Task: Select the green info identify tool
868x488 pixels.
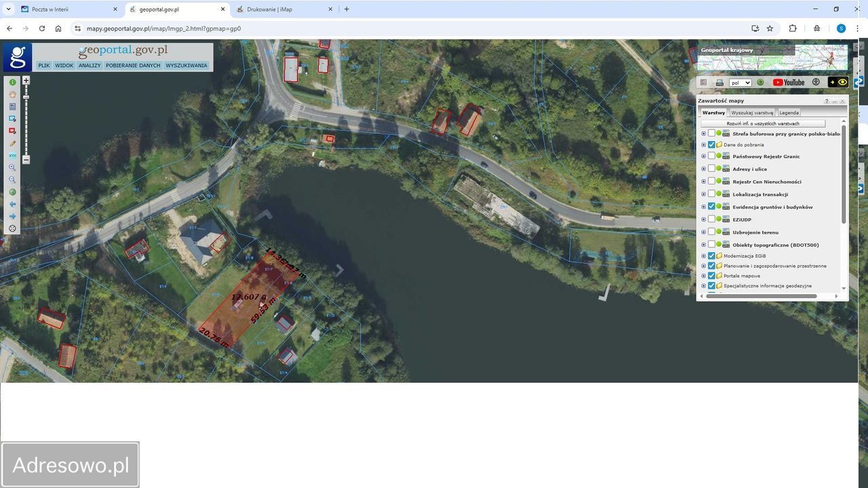Action: click(12, 82)
